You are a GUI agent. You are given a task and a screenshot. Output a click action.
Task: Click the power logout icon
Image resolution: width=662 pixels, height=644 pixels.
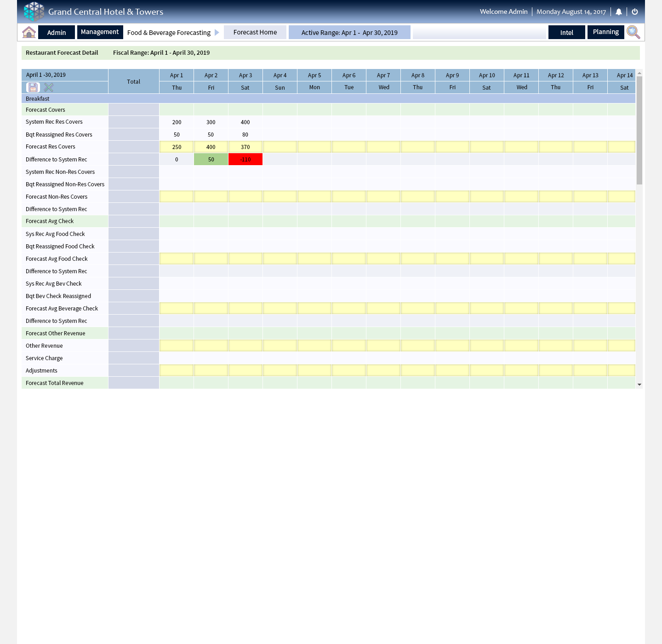point(635,12)
